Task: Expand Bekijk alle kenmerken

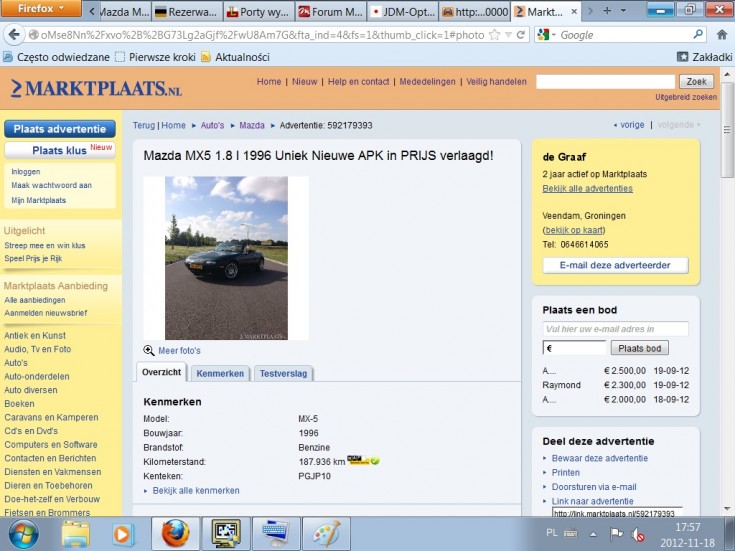Action: tap(195, 491)
